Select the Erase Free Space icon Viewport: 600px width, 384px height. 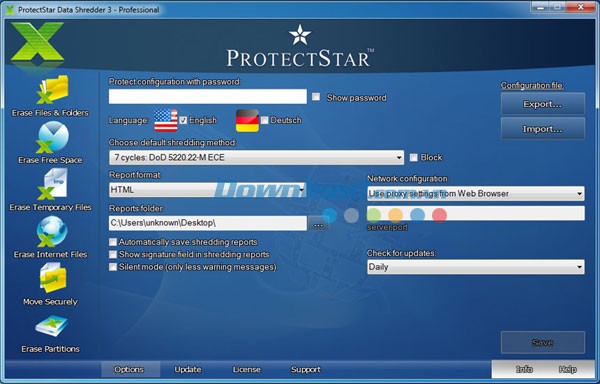[53, 137]
